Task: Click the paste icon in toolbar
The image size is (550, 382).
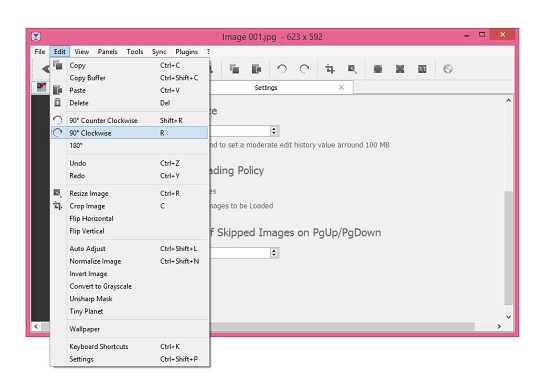Action: (x=256, y=69)
